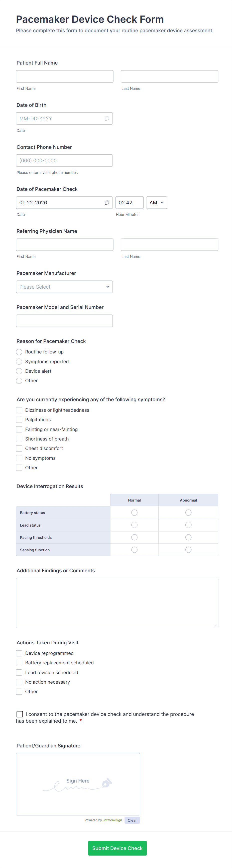Open the AM/PM time dropdown
Screen dimensions: 232x868
(x=156, y=203)
